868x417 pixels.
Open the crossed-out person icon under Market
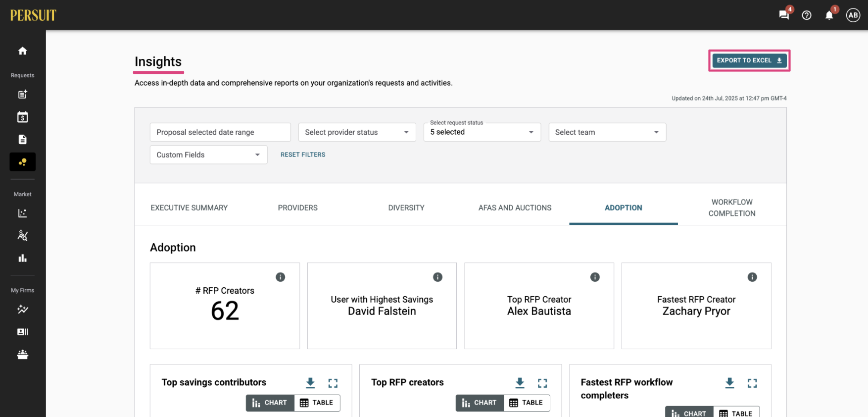point(22,235)
